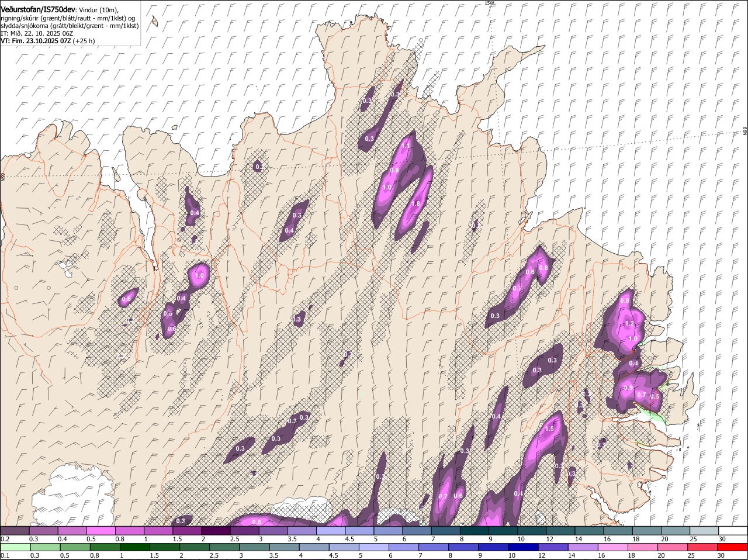Click 'rigning/skúrir' legend description line
This screenshot has width=748, height=560.
(x=68, y=18)
